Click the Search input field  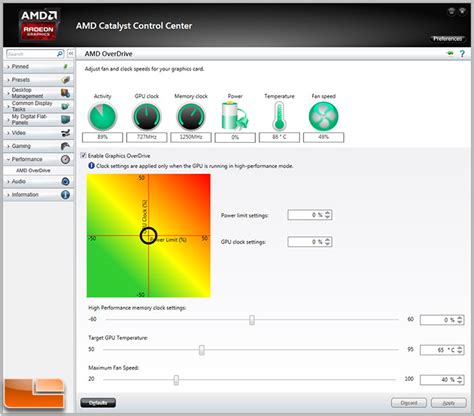31,54
